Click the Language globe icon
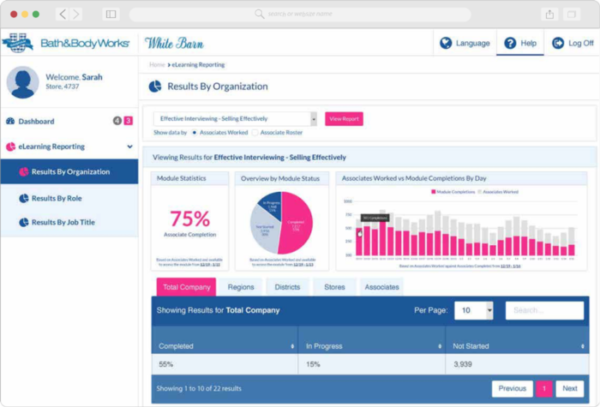The width and height of the screenshot is (600, 407). (445, 43)
